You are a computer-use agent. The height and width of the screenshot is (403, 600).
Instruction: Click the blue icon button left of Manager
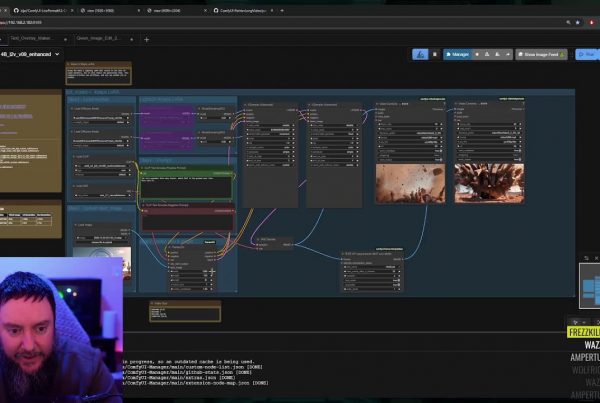pos(422,54)
